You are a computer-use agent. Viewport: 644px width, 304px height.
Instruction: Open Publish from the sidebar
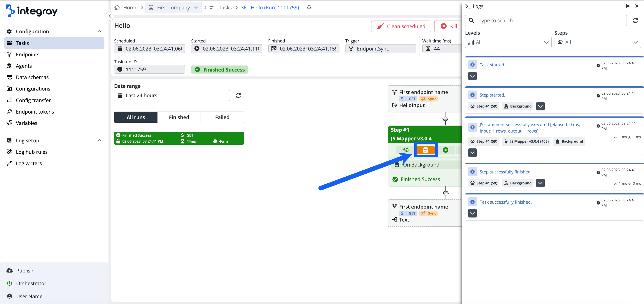coord(25,270)
